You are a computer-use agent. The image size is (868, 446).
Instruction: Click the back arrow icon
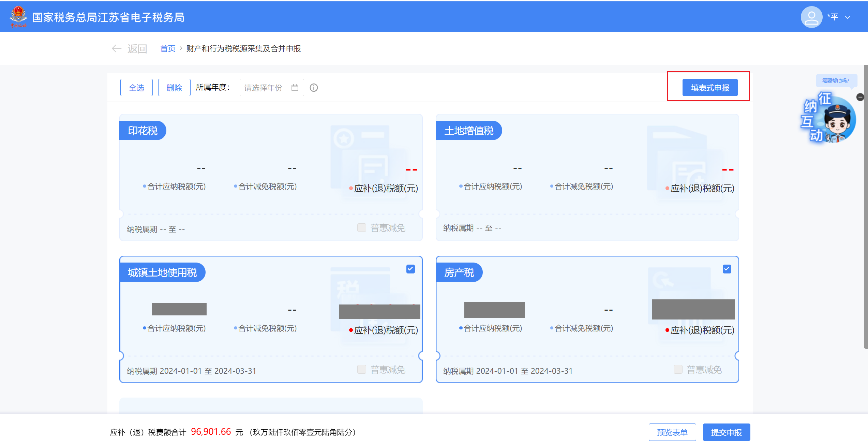coord(117,49)
